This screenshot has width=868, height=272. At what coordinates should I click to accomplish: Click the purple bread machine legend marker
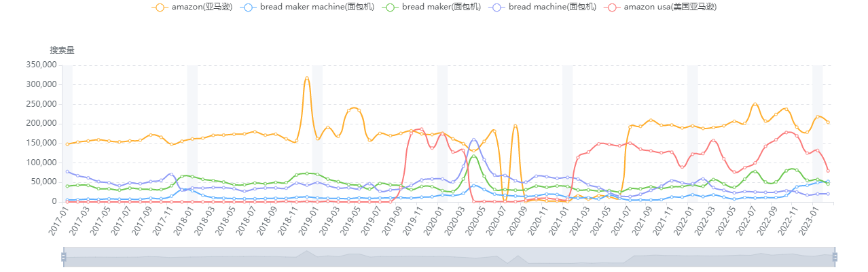[497, 7]
